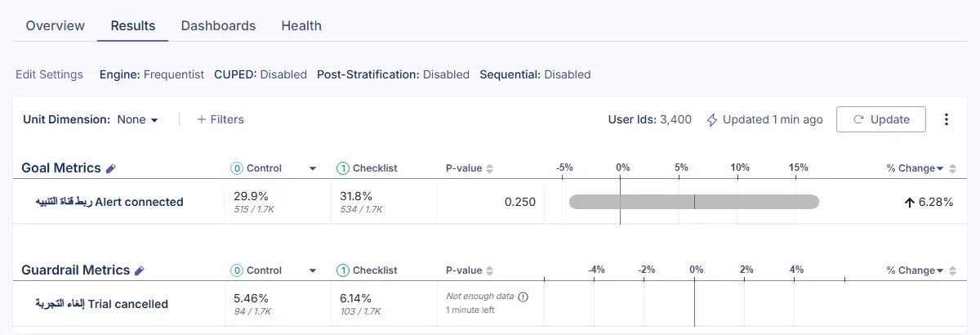Select the Results tab

coord(132,25)
